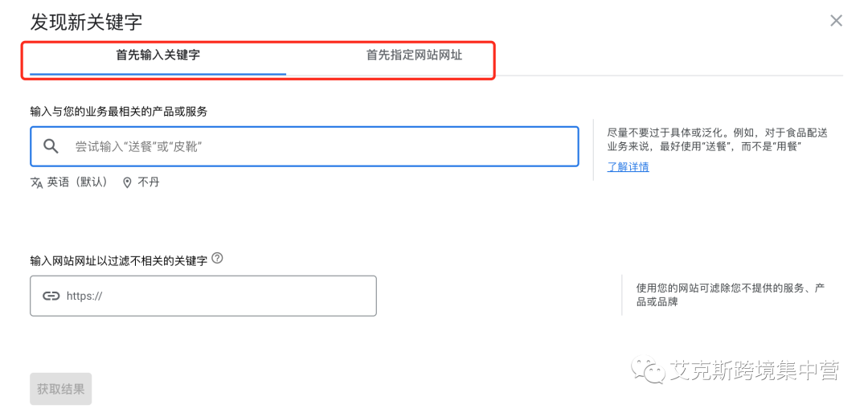
Task: Close the 发现新关键字 dialog
Action: [x=836, y=21]
